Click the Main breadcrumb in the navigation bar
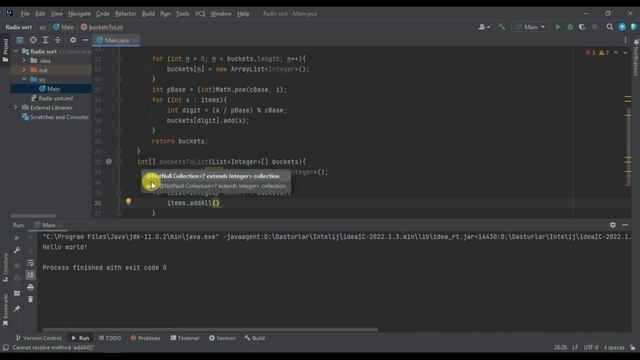 [64, 27]
